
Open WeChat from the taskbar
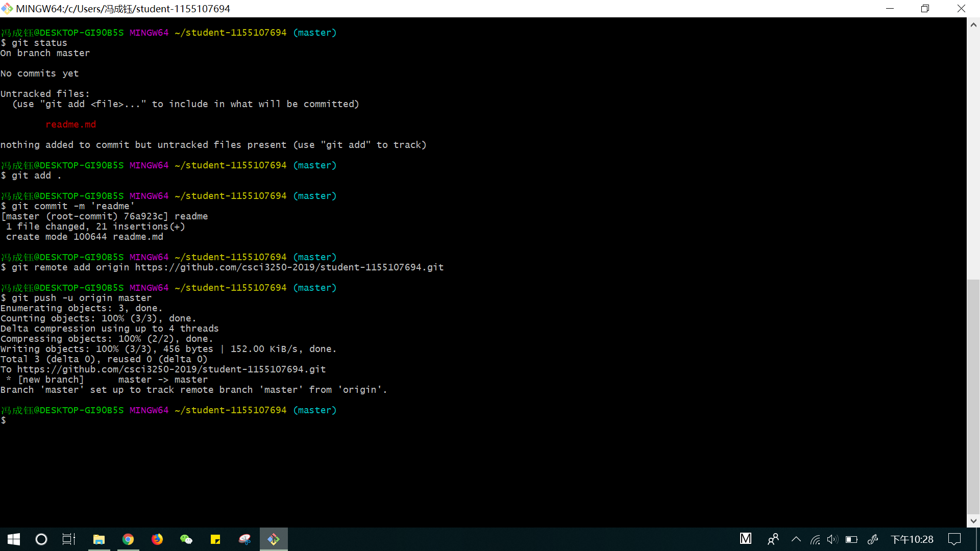click(186, 539)
